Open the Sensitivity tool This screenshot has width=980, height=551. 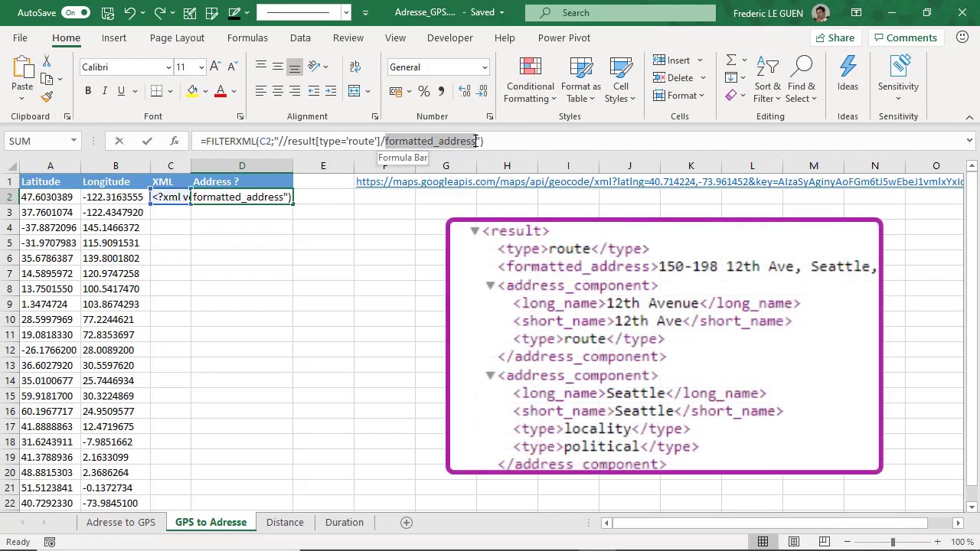[x=898, y=80]
